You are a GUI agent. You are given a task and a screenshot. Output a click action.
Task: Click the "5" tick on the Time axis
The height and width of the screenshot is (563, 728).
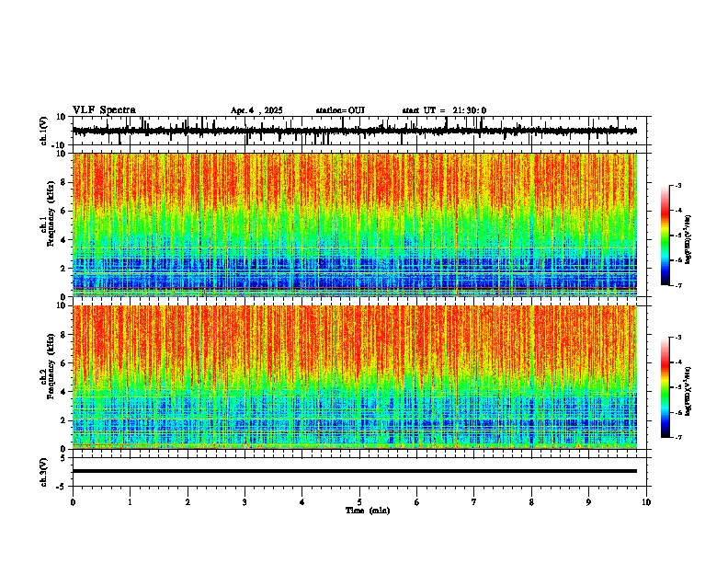point(359,502)
